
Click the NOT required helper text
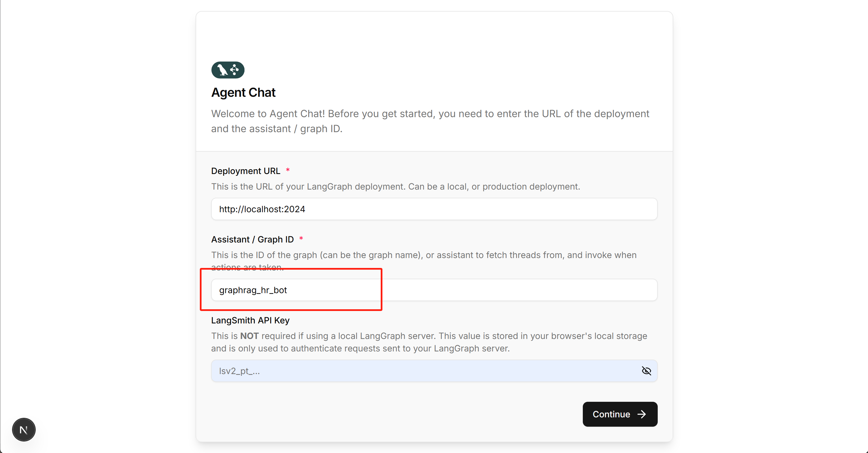[x=429, y=342]
